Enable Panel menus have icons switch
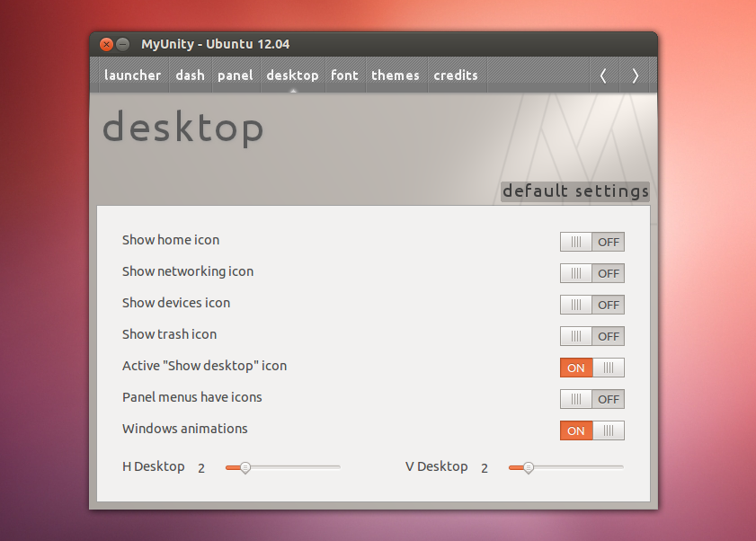This screenshot has height=541, width=756. point(592,399)
